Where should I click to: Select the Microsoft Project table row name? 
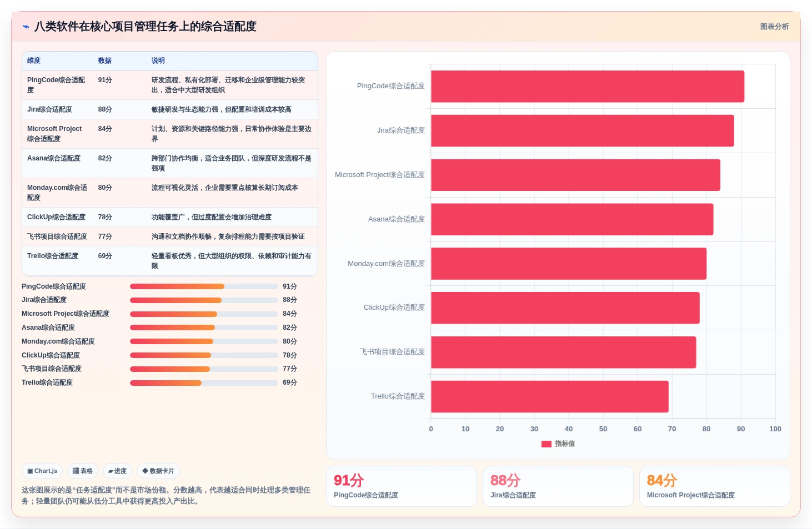click(x=54, y=134)
